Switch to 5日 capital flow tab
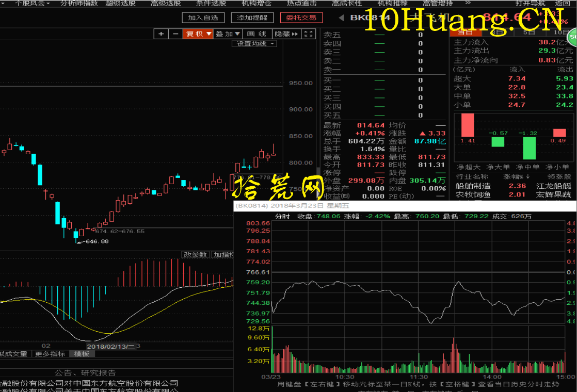The height and width of the screenshot is (392, 577). tap(529, 32)
